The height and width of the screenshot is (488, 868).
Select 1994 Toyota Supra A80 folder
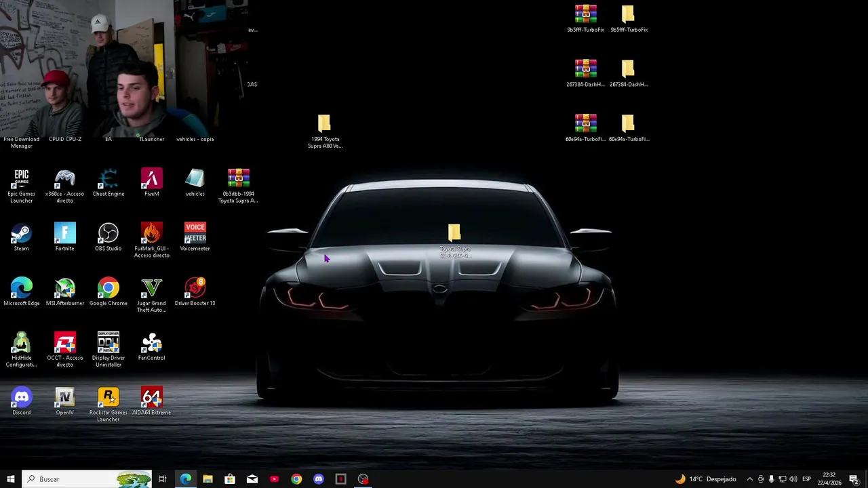[x=325, y=131]
